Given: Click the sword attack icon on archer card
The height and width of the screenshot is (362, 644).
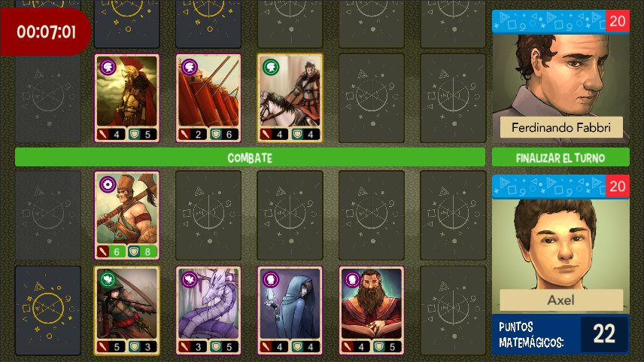Looking at the screenshot, I should click(102, 346).
